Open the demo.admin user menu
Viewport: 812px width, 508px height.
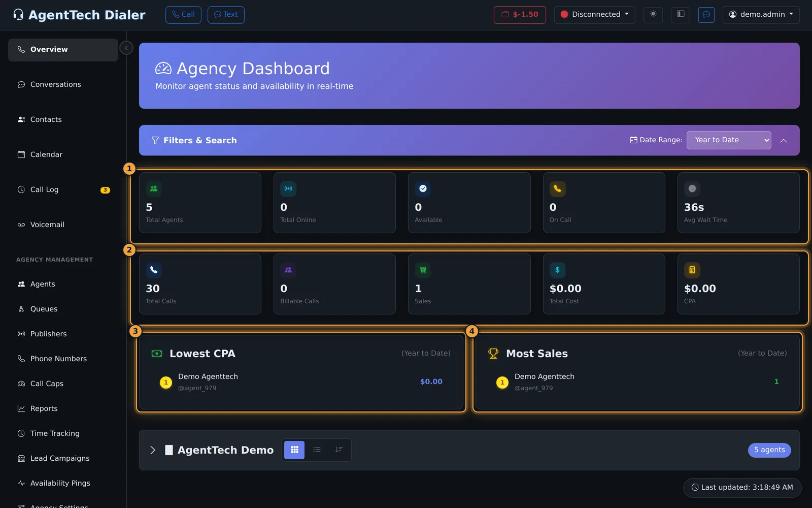pyautogui.click(x=761, y=15)
